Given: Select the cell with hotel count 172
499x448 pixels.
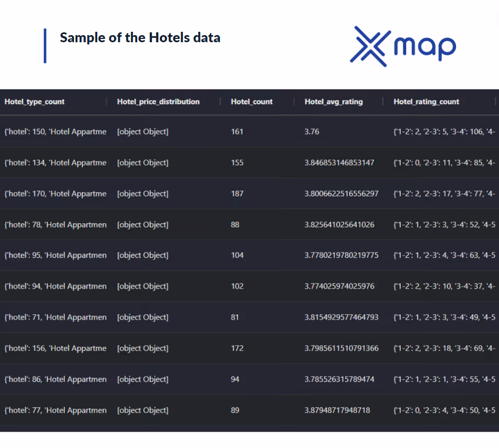Looking at the screenshot, I should click(237, 348).
